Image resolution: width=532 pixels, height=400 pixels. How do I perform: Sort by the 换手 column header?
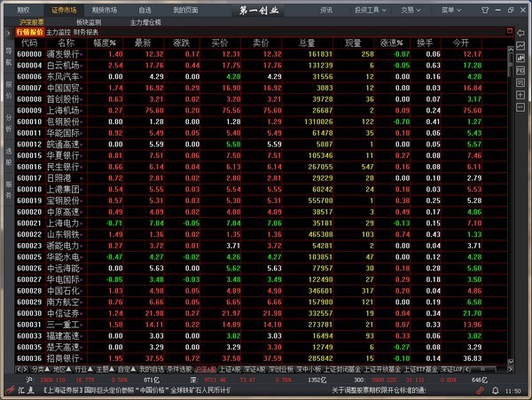pos(425,43)
